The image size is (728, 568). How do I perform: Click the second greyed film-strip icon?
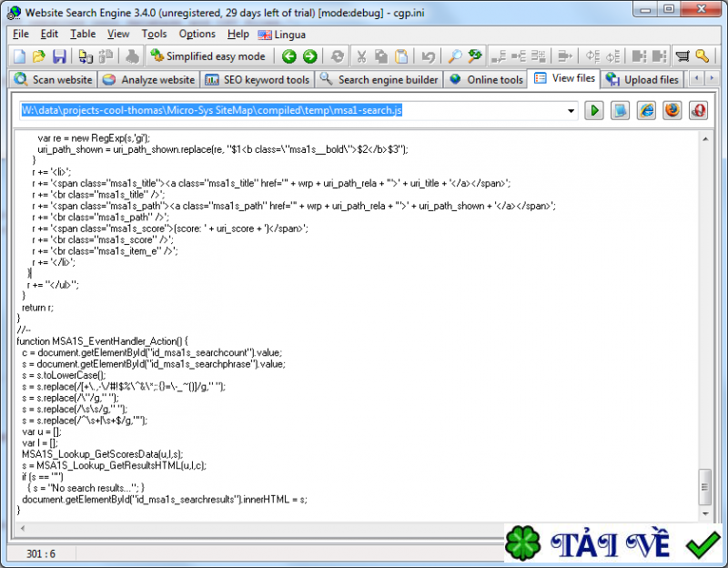[x=659, y=56]
